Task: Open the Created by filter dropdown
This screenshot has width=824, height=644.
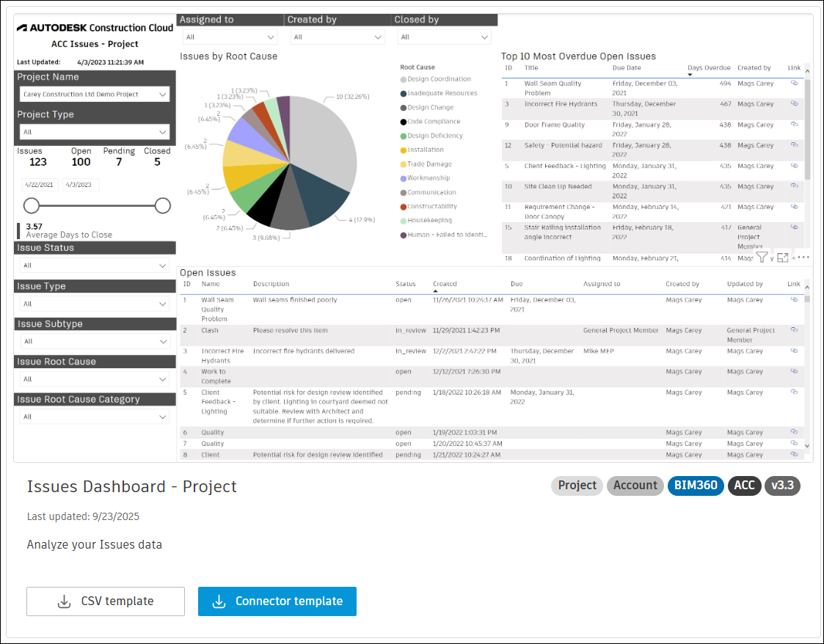Action: pos(338,37)
